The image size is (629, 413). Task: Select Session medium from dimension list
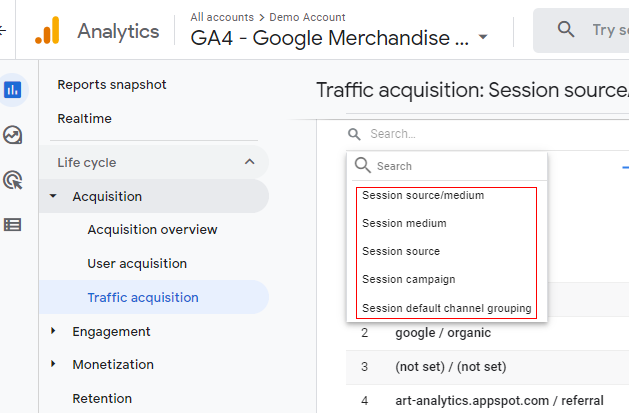click(404, 223)
